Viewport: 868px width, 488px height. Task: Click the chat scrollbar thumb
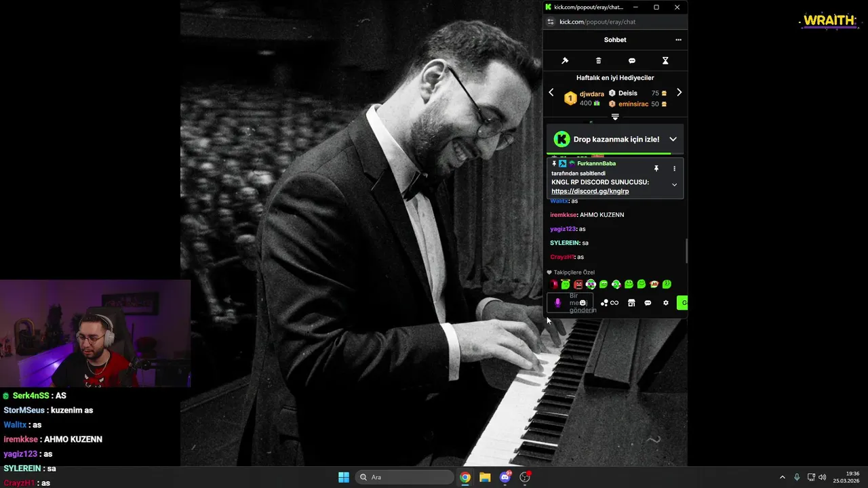tap(686, 251)
